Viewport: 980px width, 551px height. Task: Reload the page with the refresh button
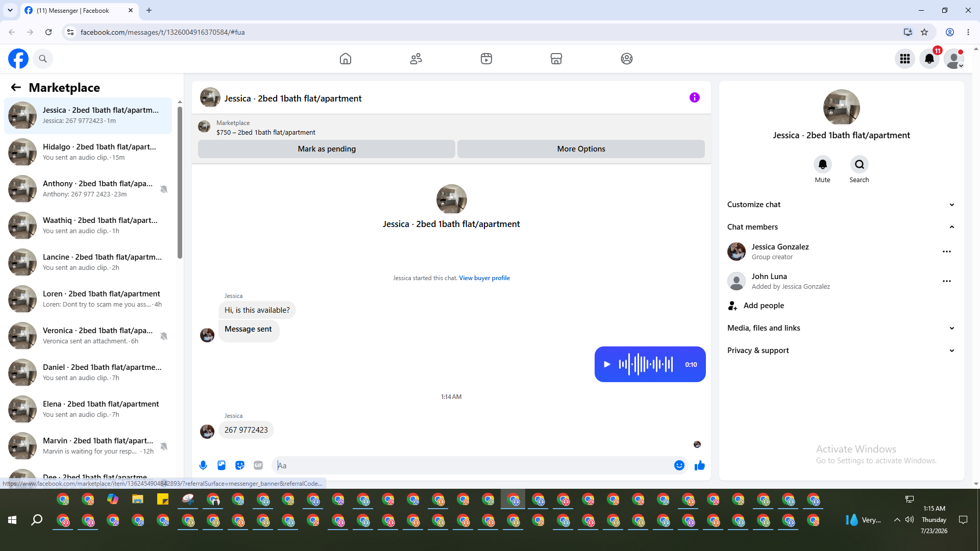[48, 32]
